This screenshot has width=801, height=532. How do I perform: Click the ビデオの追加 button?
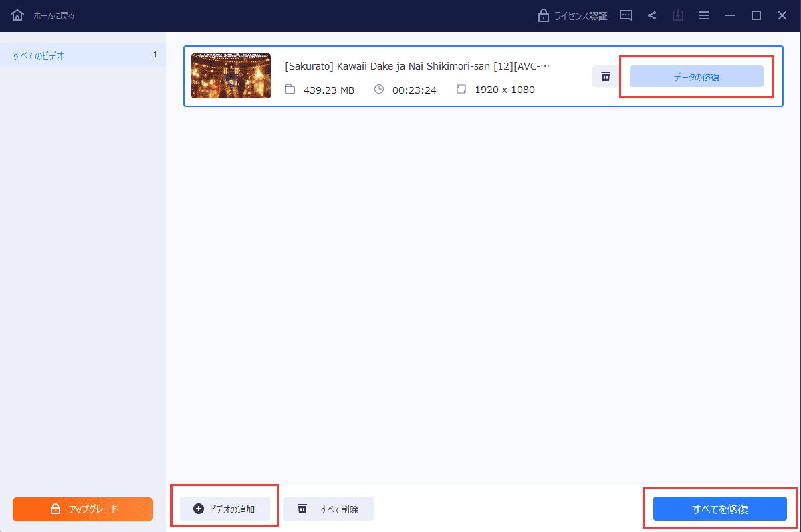click(225, 509)
